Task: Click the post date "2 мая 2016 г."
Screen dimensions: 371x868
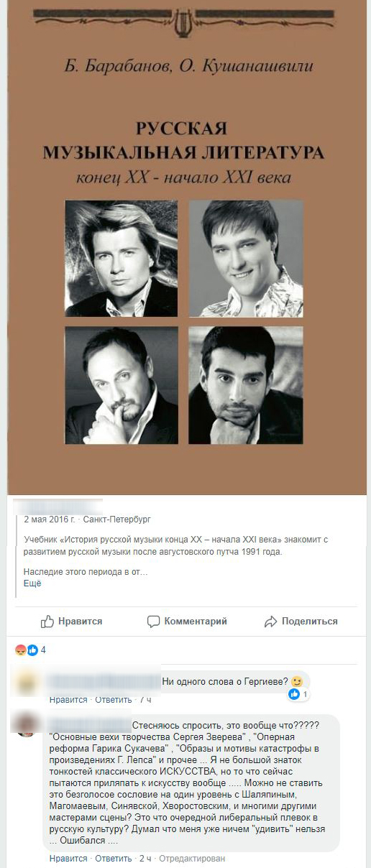Action: [x=50, y=519]
